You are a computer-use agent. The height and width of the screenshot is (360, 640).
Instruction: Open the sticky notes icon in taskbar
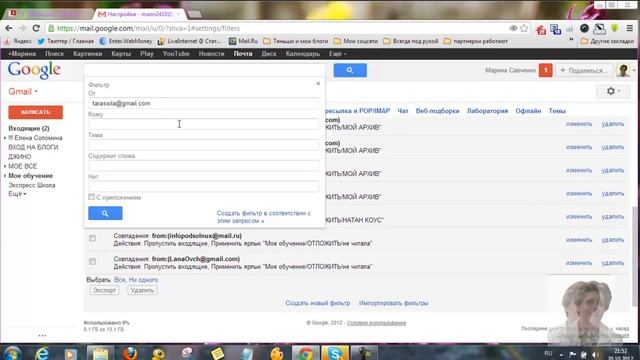tap(217, 353)
